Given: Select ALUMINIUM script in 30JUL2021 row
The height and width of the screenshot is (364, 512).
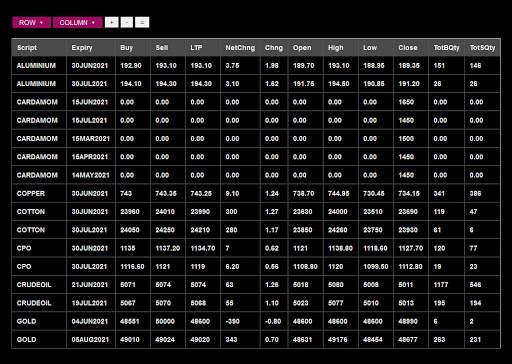Looking at the screenshot, I should click(36, 84).
